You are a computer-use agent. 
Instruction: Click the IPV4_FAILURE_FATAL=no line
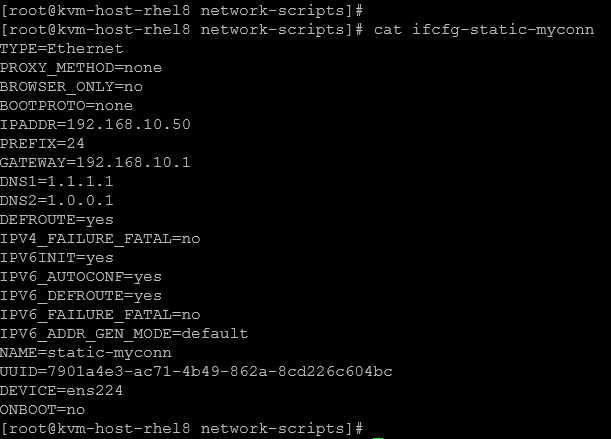pyautogui.click(x=100, y=238)
